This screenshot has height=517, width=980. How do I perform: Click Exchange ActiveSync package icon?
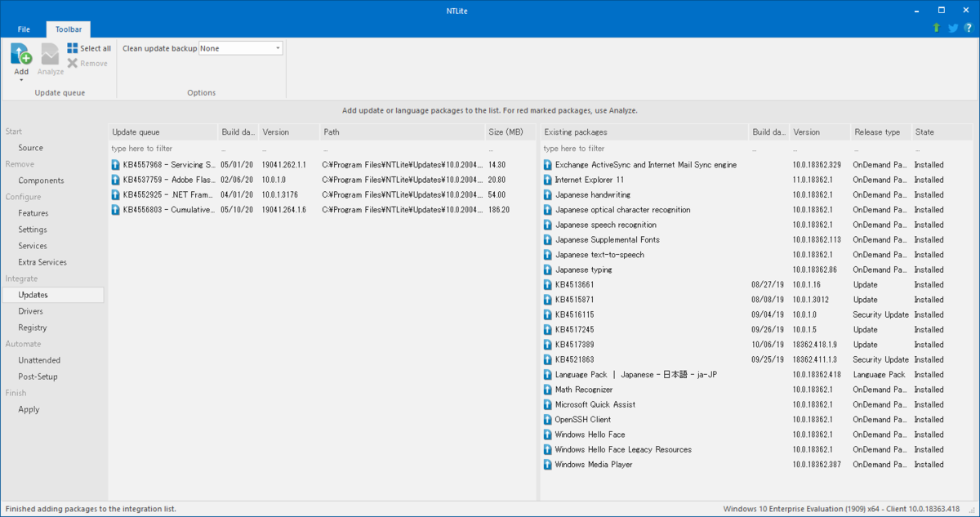click(x=548, y=165)
